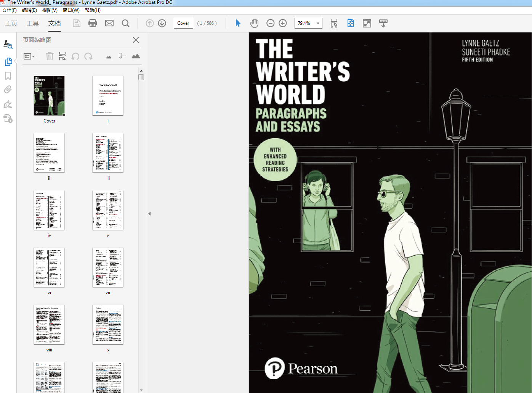Viewport: 532px width, 393px height.
Task: Rotate selected page clockwise
Action: tap(88, 56)
